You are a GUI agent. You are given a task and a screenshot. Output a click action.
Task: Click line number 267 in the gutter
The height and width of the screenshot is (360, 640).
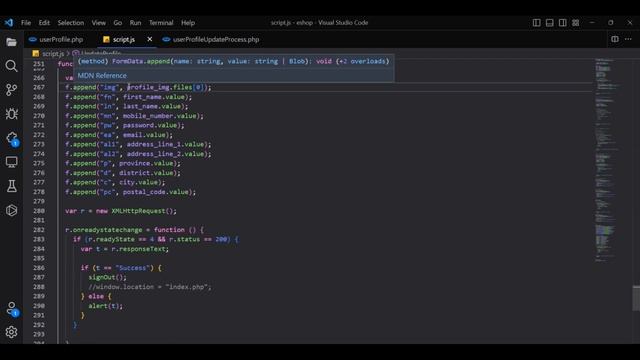[x=39, y=87]
